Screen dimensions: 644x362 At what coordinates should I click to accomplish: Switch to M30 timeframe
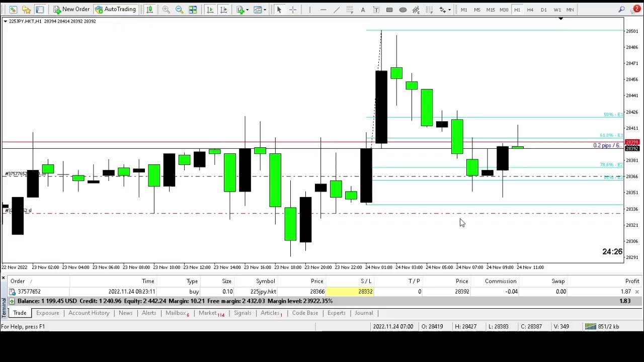click(x=504, y=10)
